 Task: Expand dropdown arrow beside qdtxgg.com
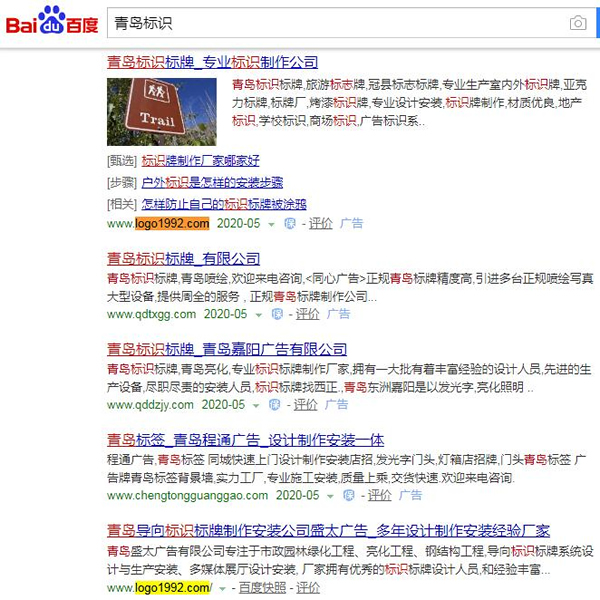click(x=259, y=315)
